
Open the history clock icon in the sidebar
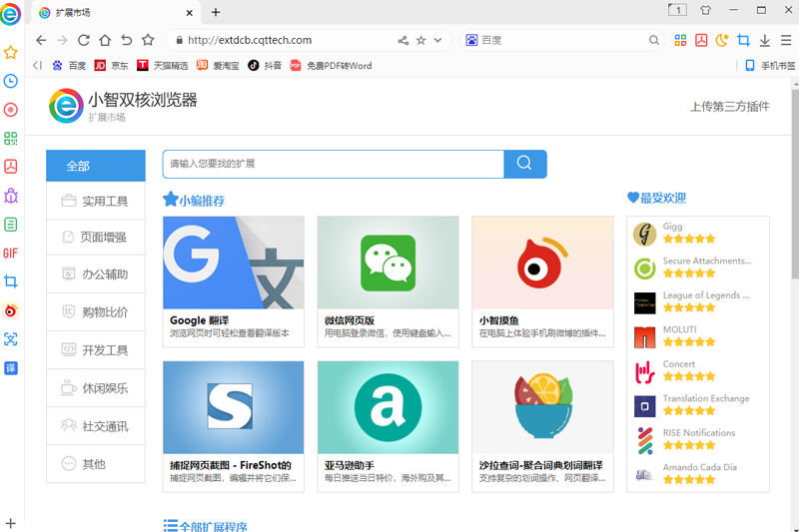coord(11,81)
